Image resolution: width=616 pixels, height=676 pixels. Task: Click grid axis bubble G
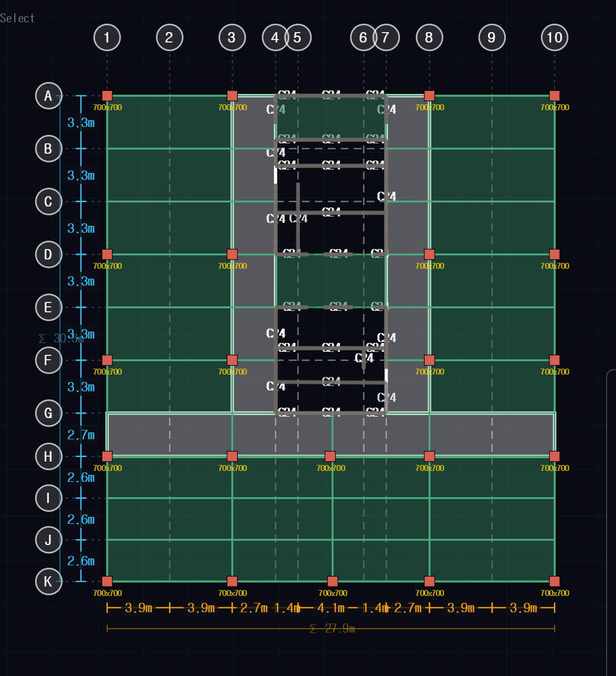[x=48, y=413]
